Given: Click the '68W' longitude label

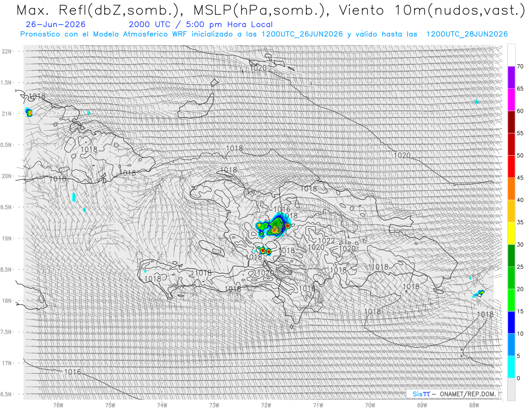Looking at the screenshot, I should tap(474, 405).
